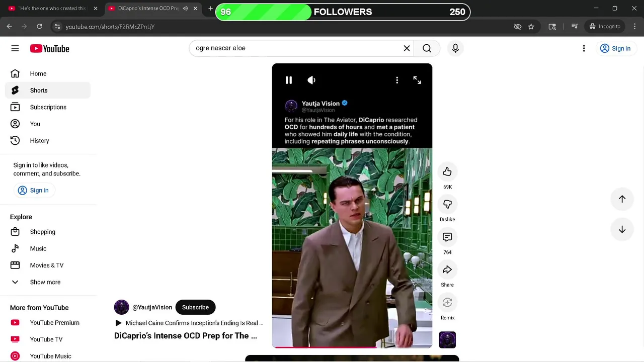The width and height of the screenshot is (644, 362).
Task: Go to the YouTube logo home
Action: coord(49,48)
